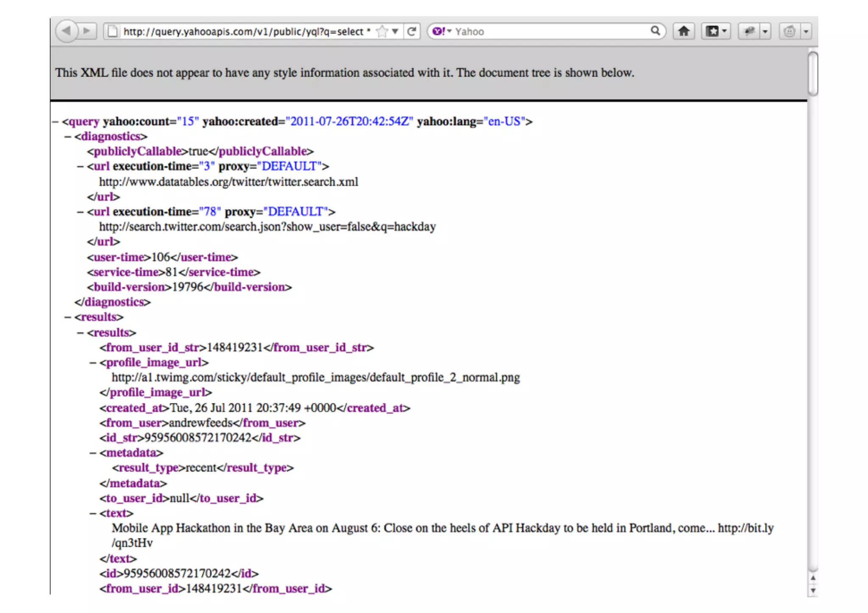Viewport: 868px width, 613px height.
Task: Bookmark this page with the star icon
Action: 382,31
